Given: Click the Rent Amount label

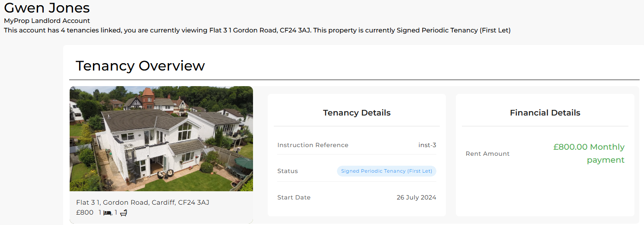Looking at the screenshot, I should click(487, 154).
